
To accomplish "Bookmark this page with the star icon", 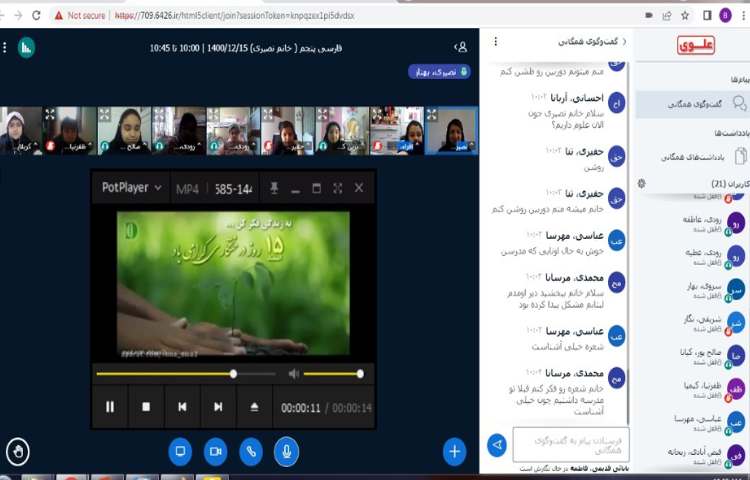I will 685,15.
